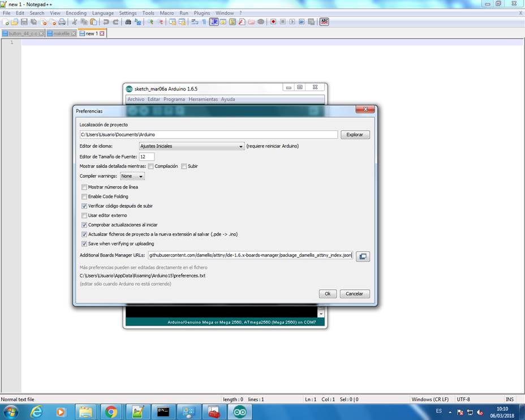Click the Undo arrow icon in Notepad++
This screenshot has width=525, height=420.
click(106, 22)
